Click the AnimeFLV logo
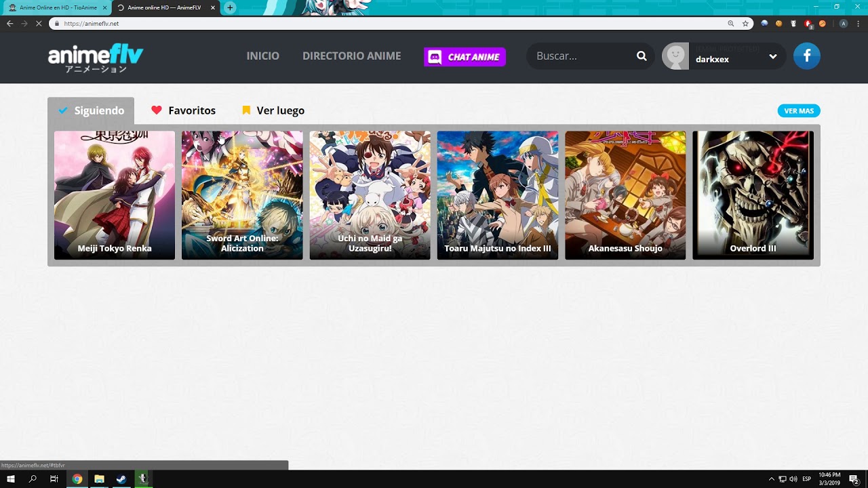This screenshot has height=488, width=868. 96,58
